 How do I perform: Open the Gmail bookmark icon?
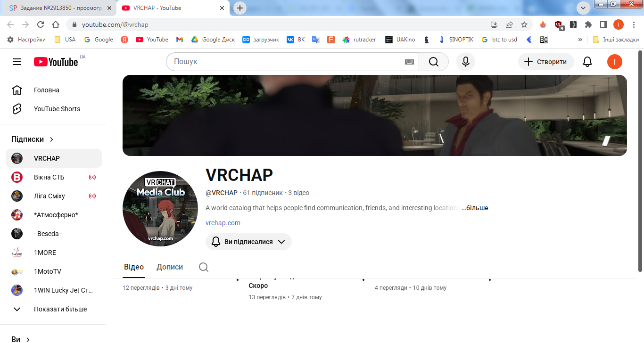click(x=180, y=40)
